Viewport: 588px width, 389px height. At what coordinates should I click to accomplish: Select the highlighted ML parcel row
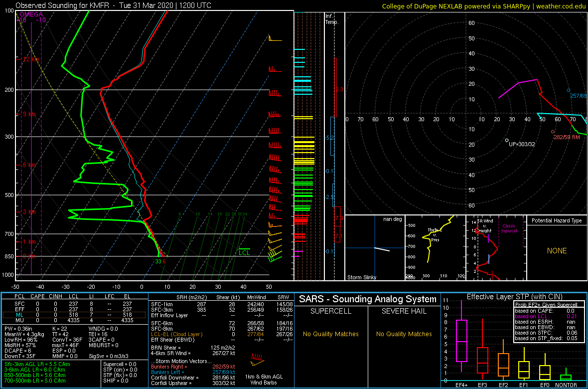coord(75,315)
